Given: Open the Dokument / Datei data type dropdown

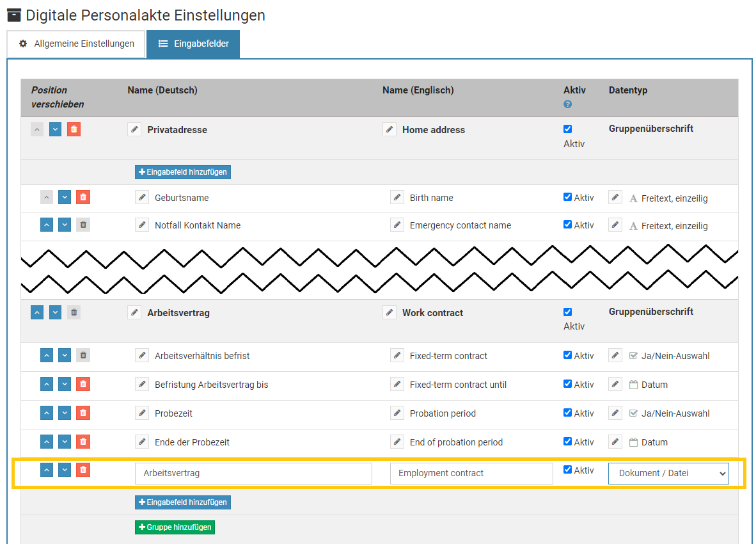Looking at the screenshot, I should coord(668,474).
